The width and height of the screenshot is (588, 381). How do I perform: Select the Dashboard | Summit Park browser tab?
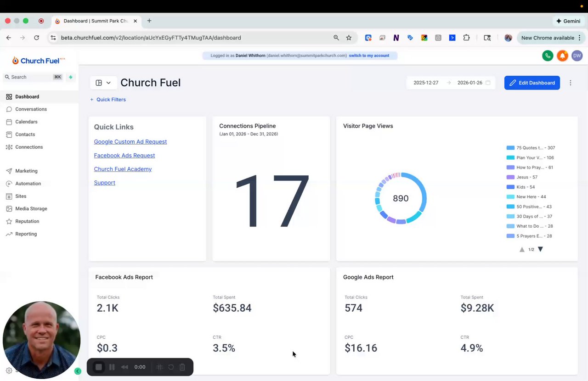[x=96, y=21]
